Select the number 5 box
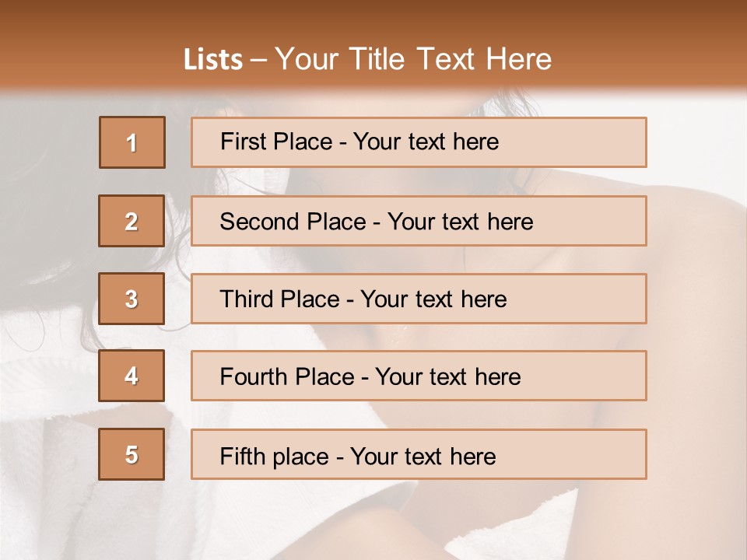747x560 pixels. tap(132, 454)
